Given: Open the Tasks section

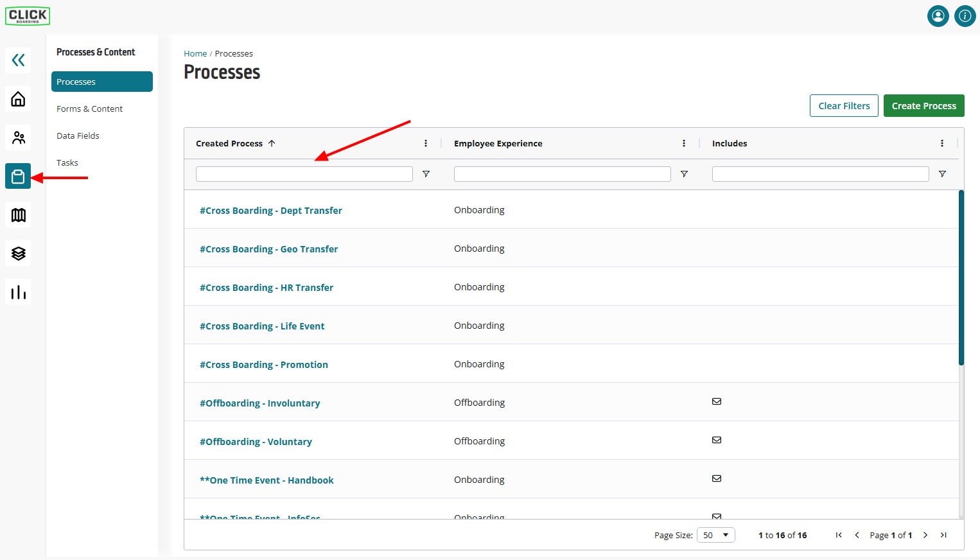Looking at the screenshot, I should (x=67, y=162).
